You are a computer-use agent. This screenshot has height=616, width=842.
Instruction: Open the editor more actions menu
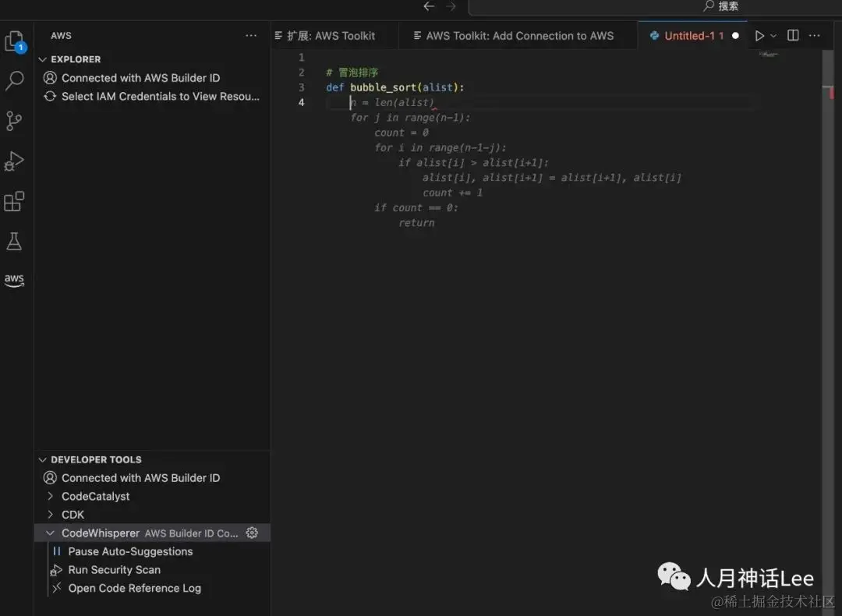pos(814,35)
